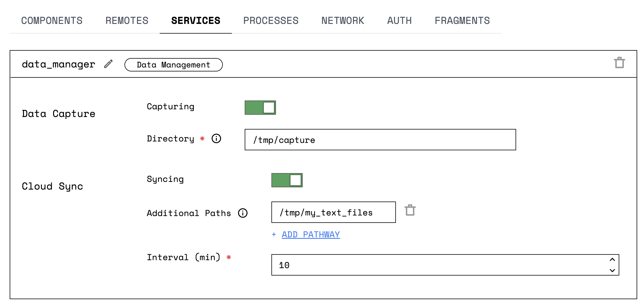Click the Directory field containing /tmp/capture
The width and height of the screenshot is (644, 304).
(379, 140)
